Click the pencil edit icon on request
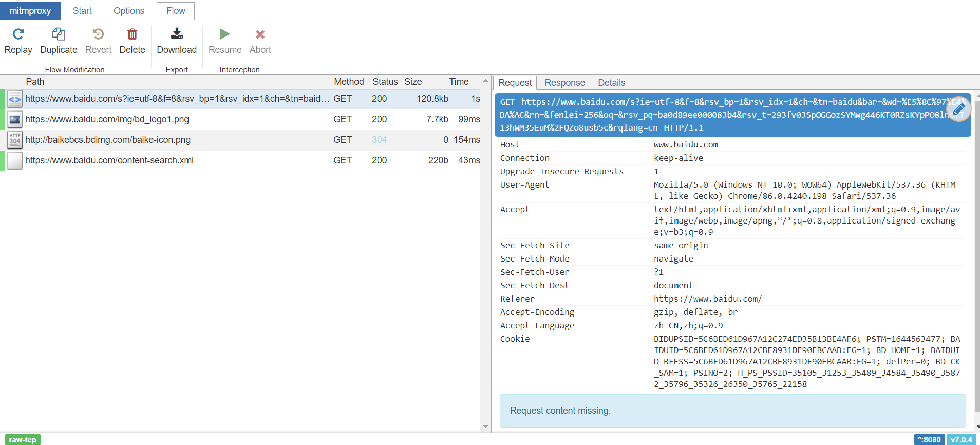 (x=958, y=109)
